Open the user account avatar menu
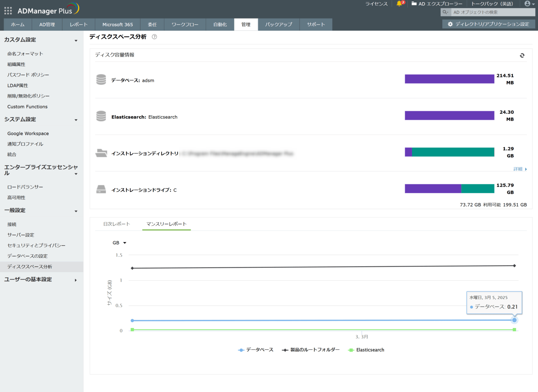The image size is (538, 392). 528,4
